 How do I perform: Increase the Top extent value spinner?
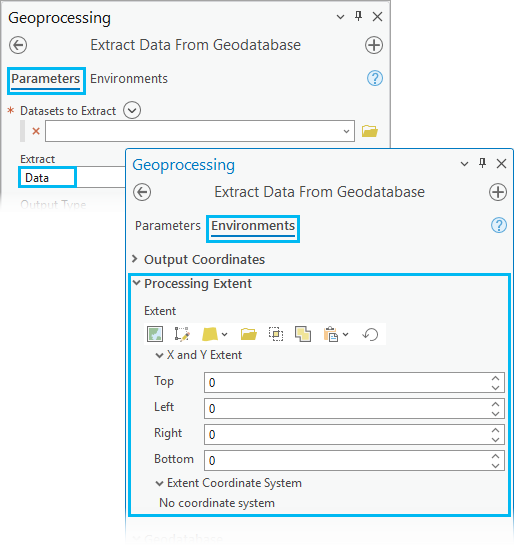(496, 378)
